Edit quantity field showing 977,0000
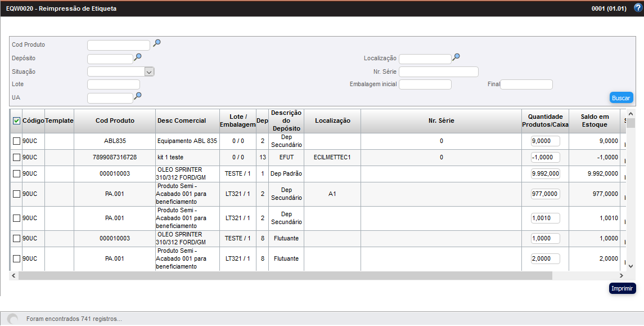Screen dimensions: 644x326 (x=545, y=194)
